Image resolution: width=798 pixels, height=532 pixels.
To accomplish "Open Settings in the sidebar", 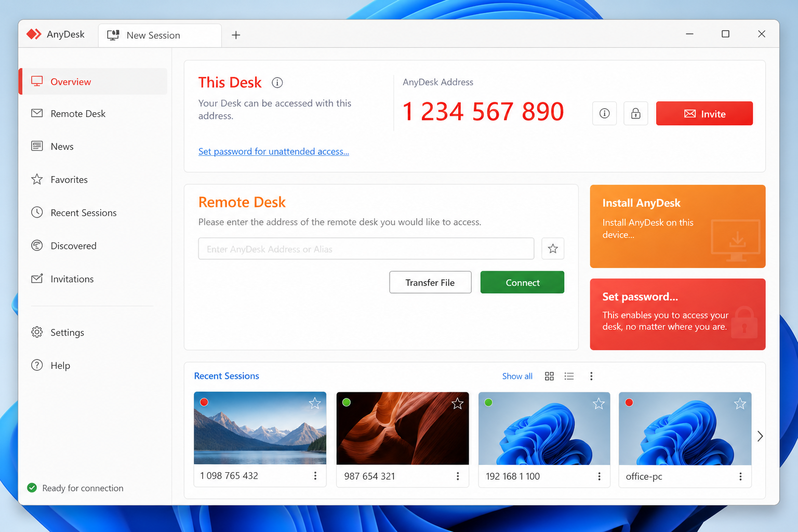I will (93, 332).
